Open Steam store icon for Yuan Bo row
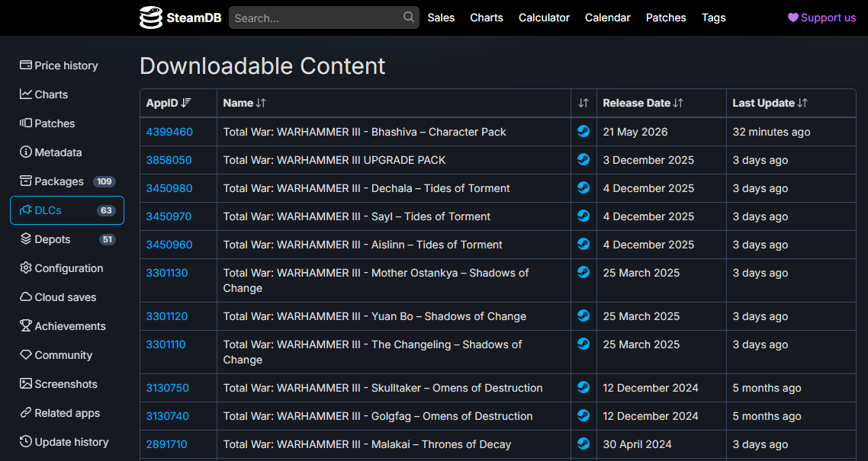This screenshot has height=461, width=868. (583, 315)
